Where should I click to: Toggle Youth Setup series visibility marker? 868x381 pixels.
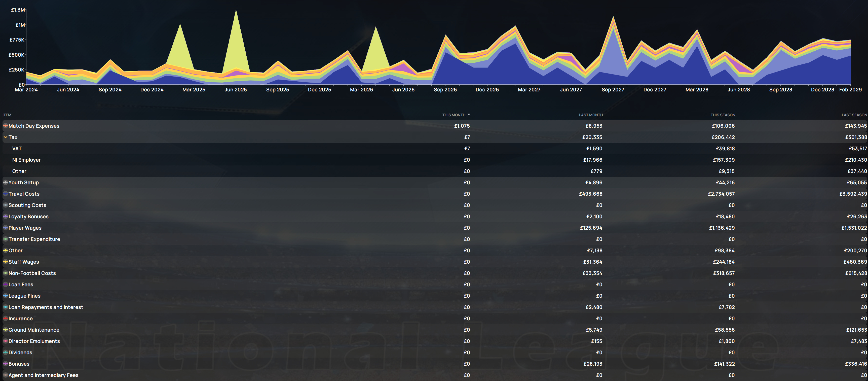point(5,182)
